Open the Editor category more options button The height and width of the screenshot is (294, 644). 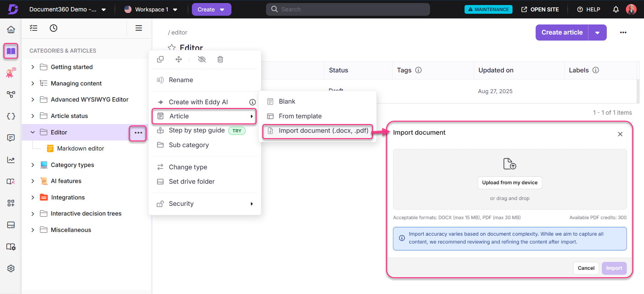(138, 133)
